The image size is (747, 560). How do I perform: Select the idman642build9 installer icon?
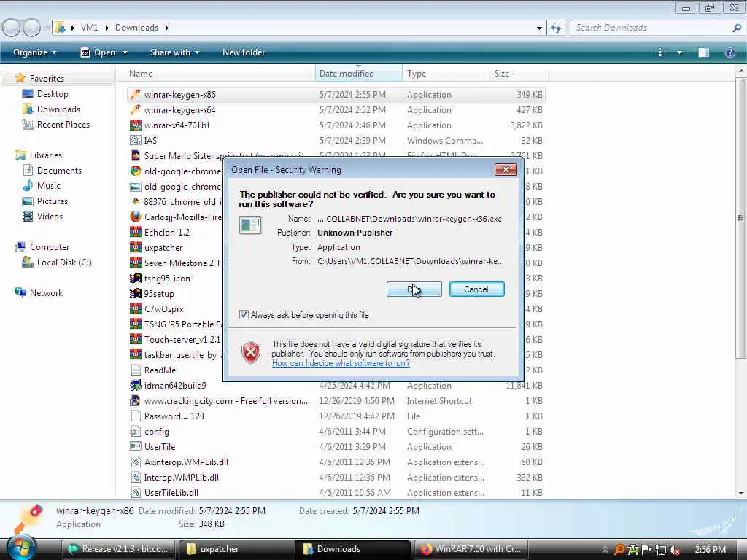click(x=136, y=385)
